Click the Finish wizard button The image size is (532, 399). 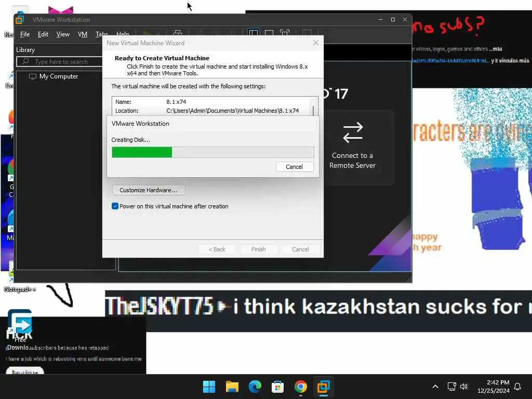pos(259,249)
